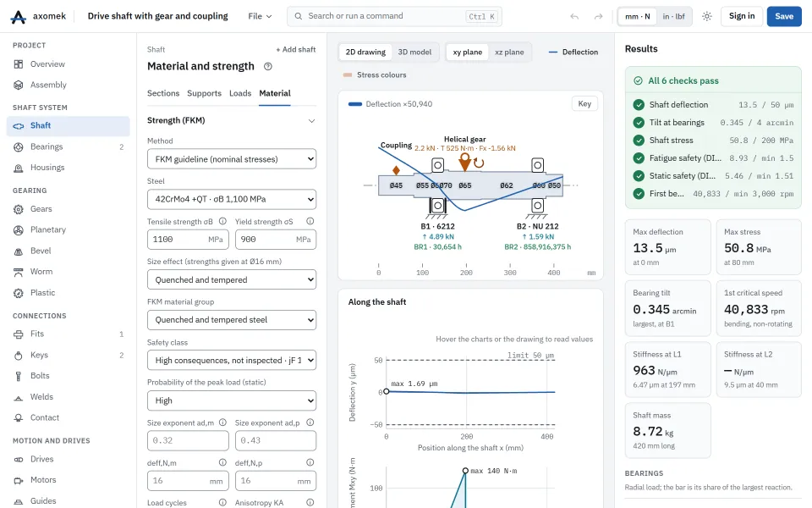Click info icon next to deff,N,m

point(222,462)
